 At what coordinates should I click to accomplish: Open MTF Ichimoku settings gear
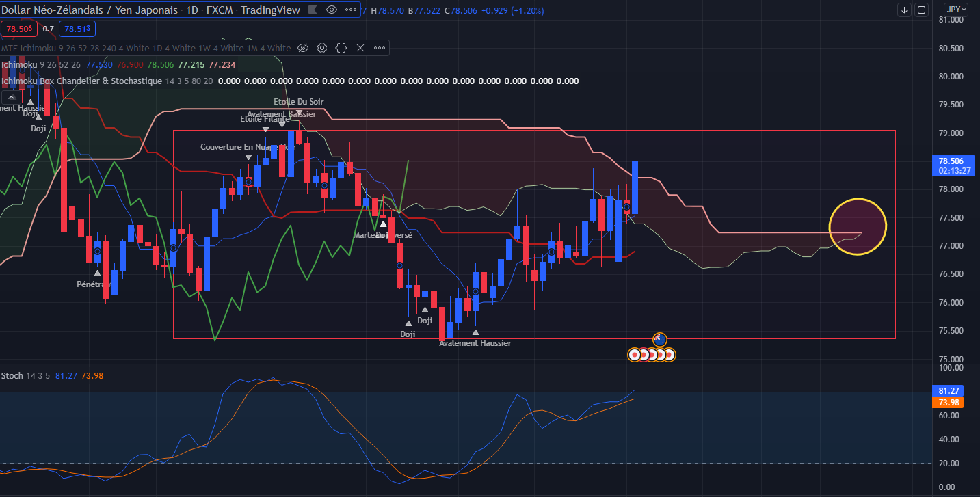tap(322, 48)
